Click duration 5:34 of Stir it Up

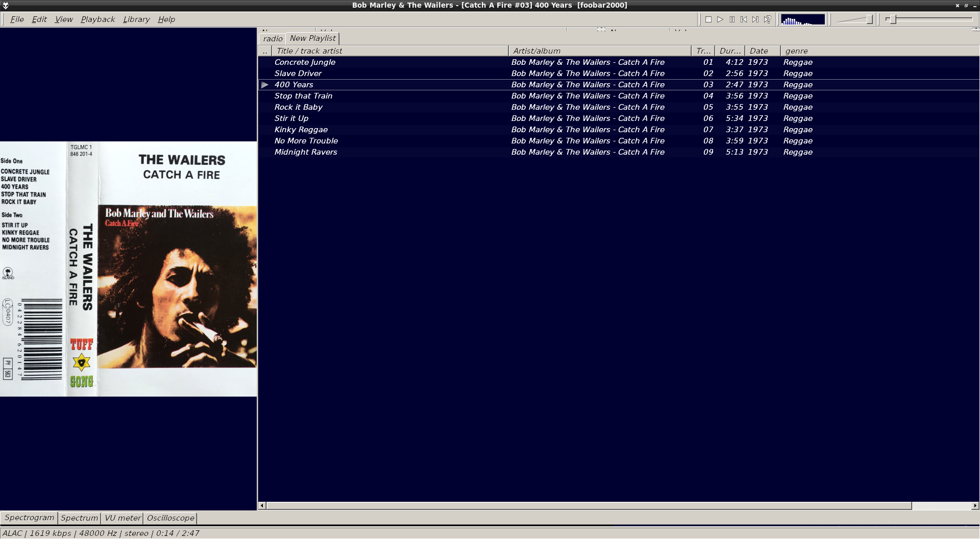click(x=734, y=118)
